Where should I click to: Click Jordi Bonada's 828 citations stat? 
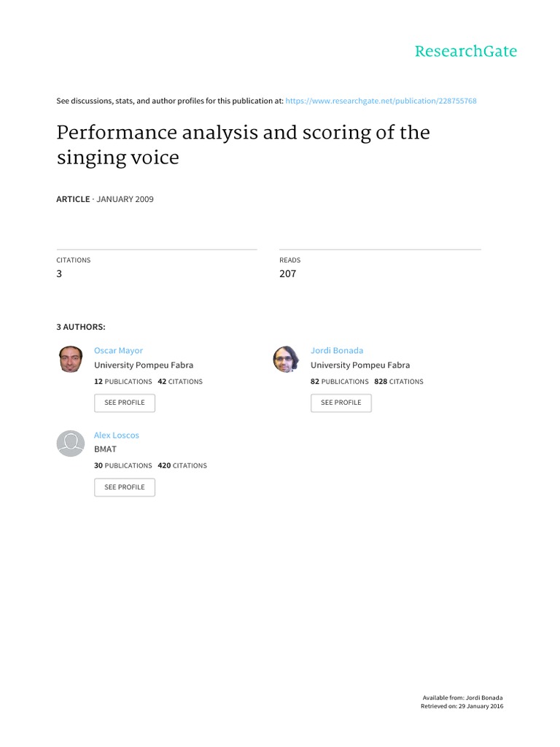tap(398, 382)
